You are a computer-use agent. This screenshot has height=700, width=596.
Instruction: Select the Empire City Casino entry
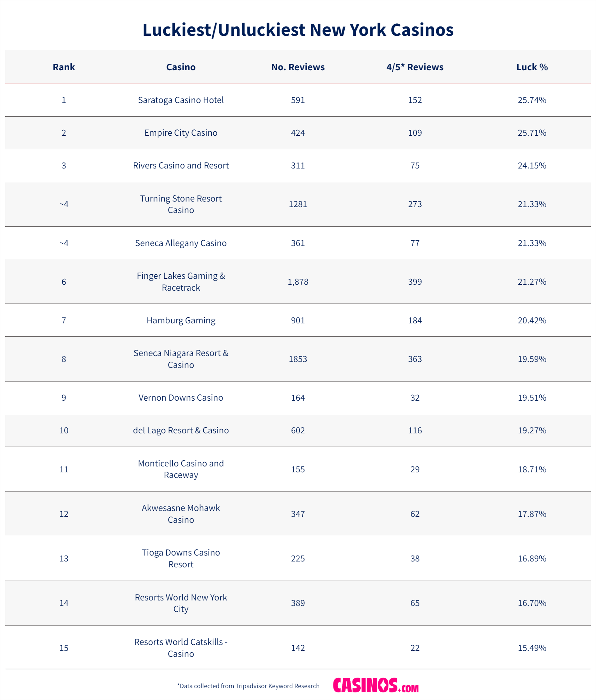181,133
